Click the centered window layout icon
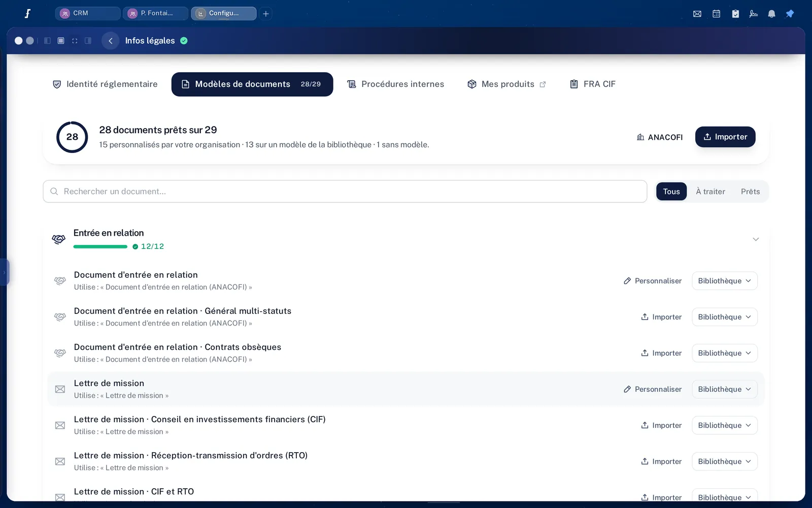Viewport: 812px width, 508px height. point(61,41)
